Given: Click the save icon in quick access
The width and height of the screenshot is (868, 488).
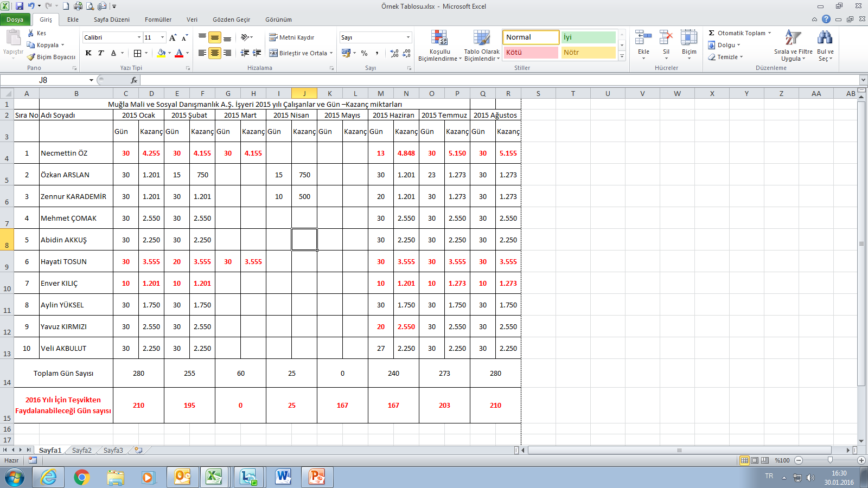Looking at the screenshot, I should (x=20, y=6).
